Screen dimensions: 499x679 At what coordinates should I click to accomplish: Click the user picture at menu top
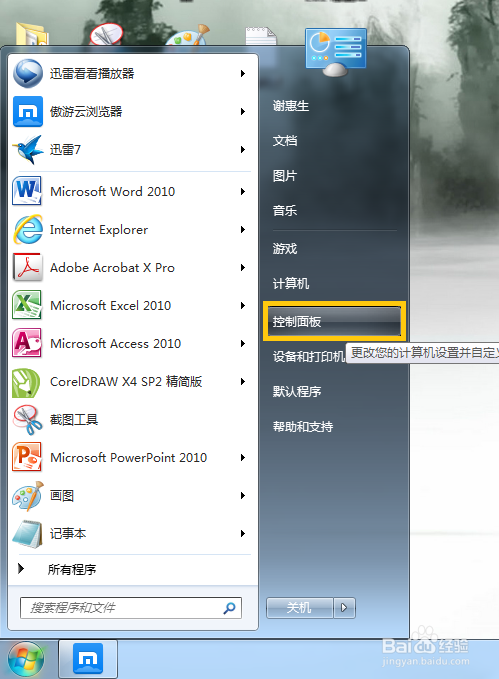click(336, 52)
